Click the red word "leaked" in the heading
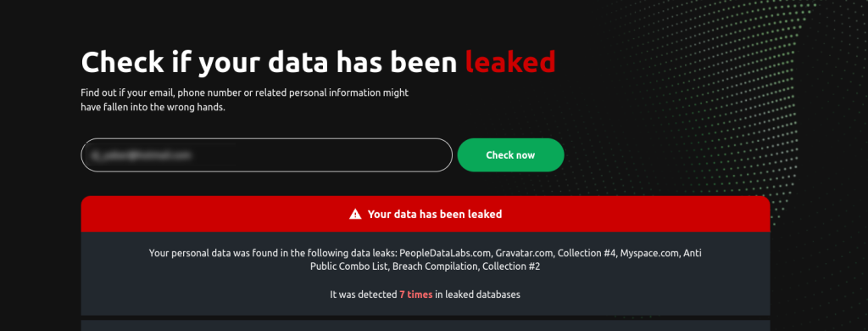Viewport: 868px width, 331px height. (509, 62)
